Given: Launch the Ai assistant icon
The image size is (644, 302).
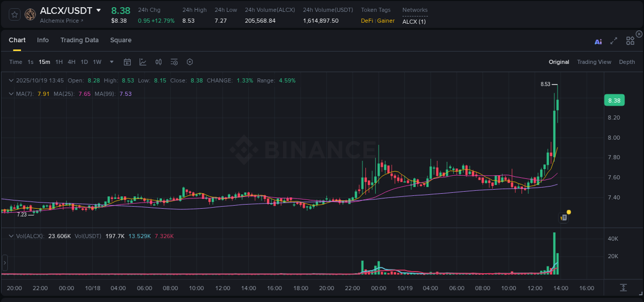Looking at the screenshot, I should (x=598, y=41).
